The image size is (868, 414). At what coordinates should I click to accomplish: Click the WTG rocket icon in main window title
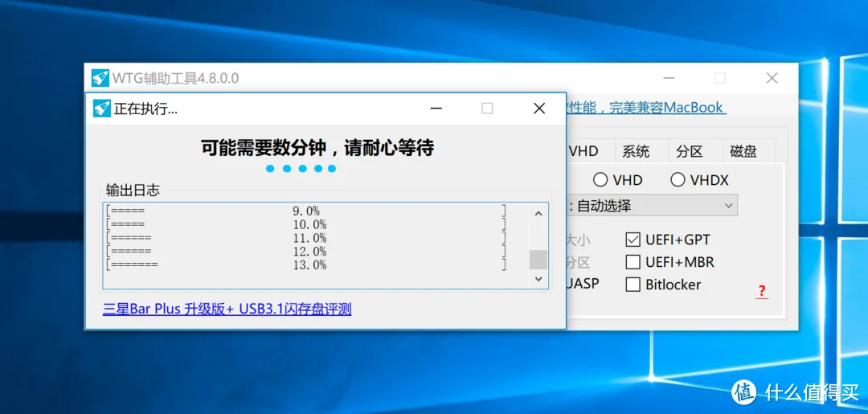[x=100, y=78]
